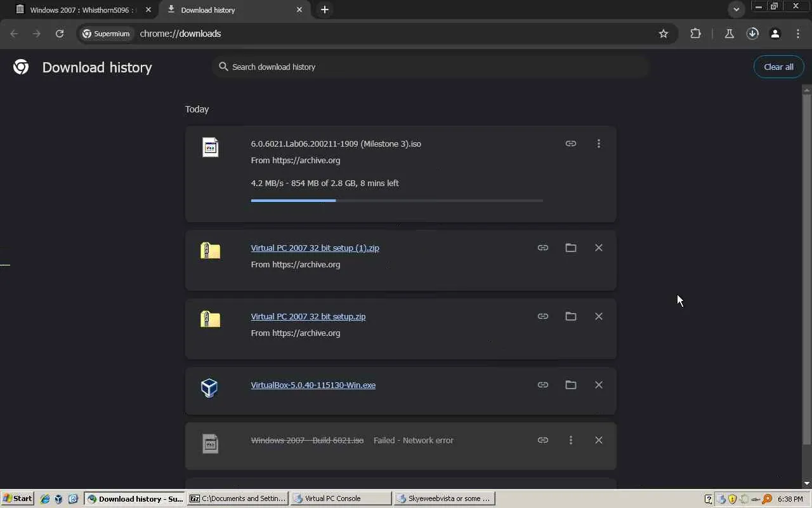812x508 pixels.
Task: Click the vertical scrollbar of downloads page
Action: coord(807,269)
